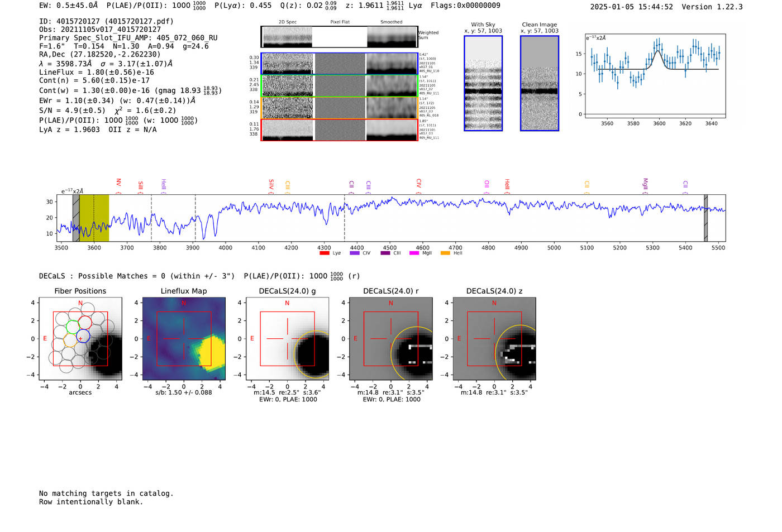Click the Version 1.22.3 label
Viewport: 782px width, 532px height.
click(712, 7)
